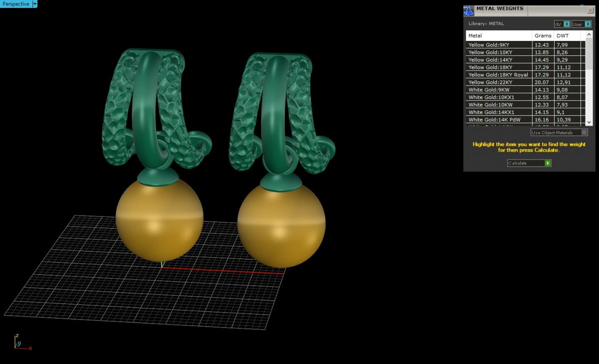Image resolution: width=599 pixels, height=364 pixels.
Task: Click the Perspective viewport title label
Action: [15, 4]
